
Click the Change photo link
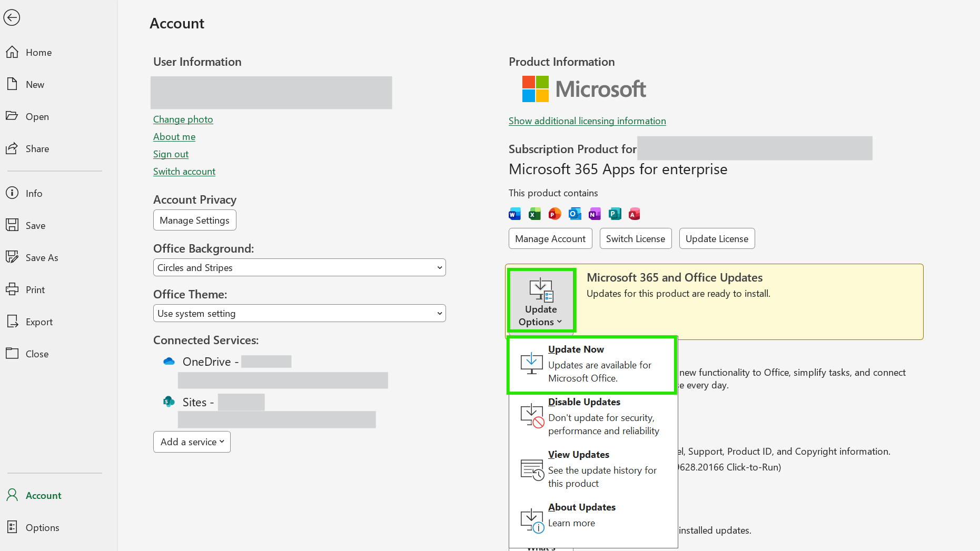(183, 119)
